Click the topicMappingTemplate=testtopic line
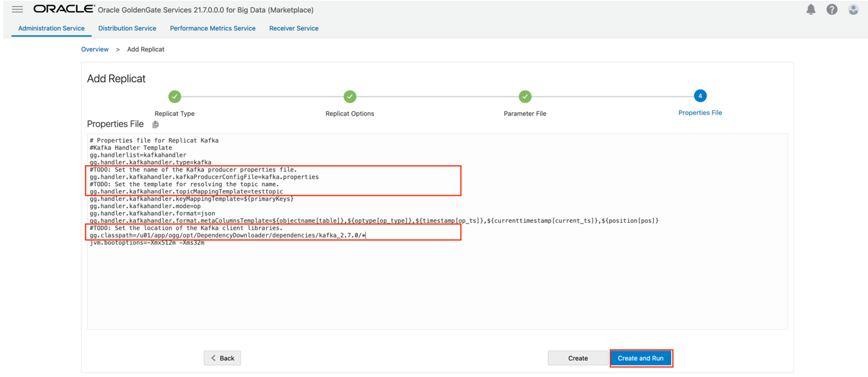Screen dimensions: 868x377 (x=186, y=191)
